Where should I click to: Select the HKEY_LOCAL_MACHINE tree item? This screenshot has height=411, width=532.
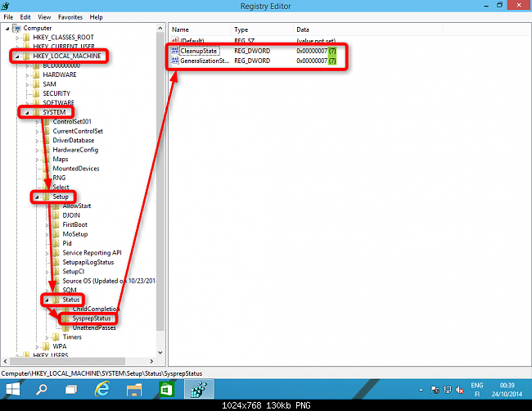click(67, 56)
